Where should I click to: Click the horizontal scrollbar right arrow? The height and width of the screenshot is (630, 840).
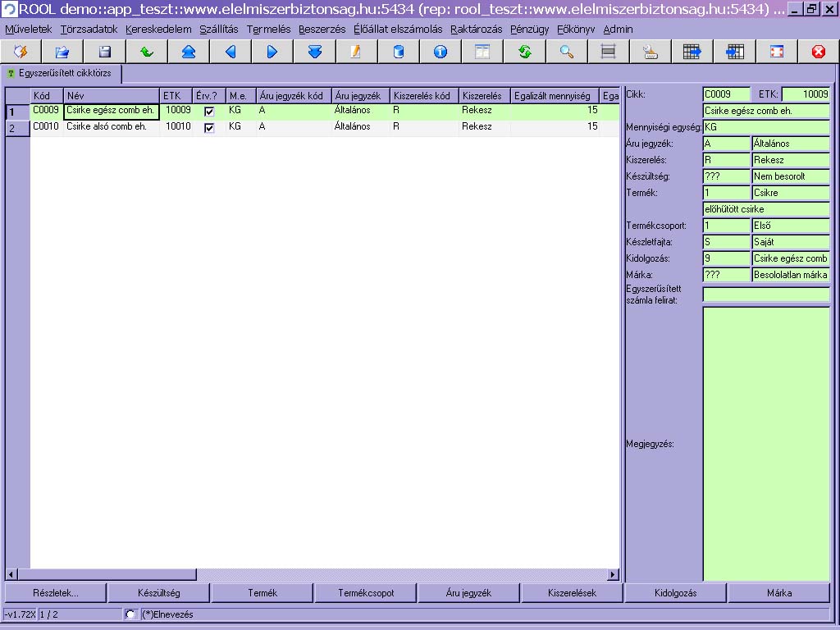[x=613, y=574]
